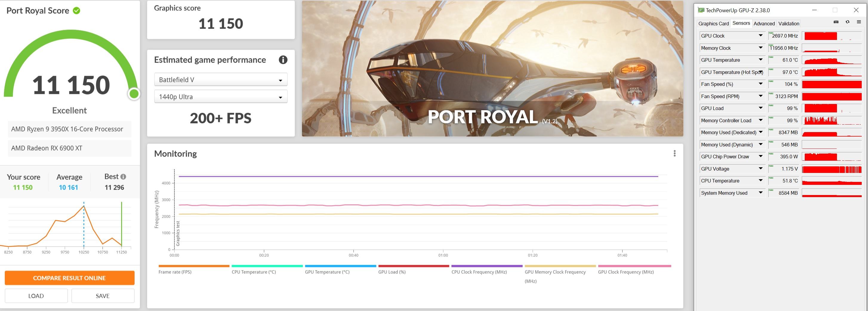Image resolution: width=868 pixels, height=311 pixels.
Task: Click the GPU-Z app icon in title bar
Action: click(x=701, y=10)
